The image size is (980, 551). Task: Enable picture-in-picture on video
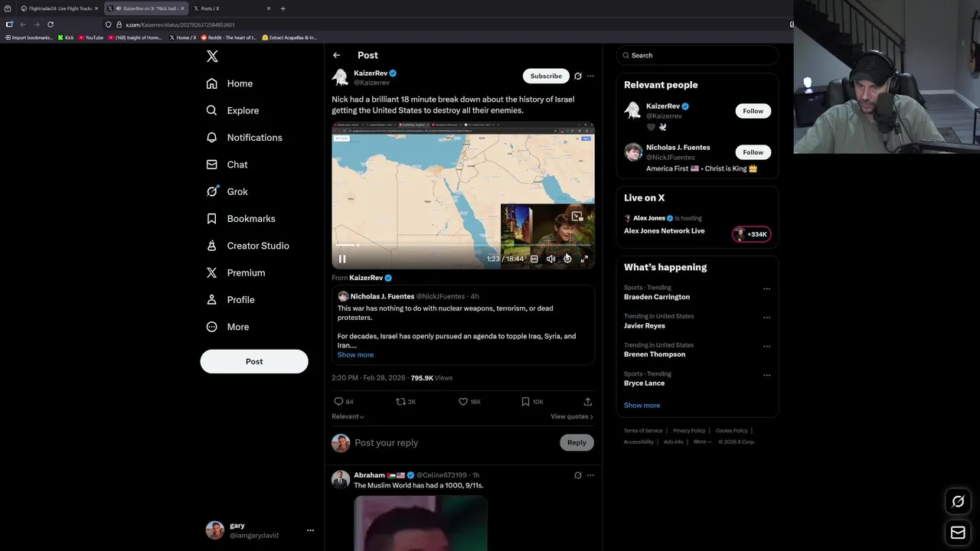coord(577,217)
